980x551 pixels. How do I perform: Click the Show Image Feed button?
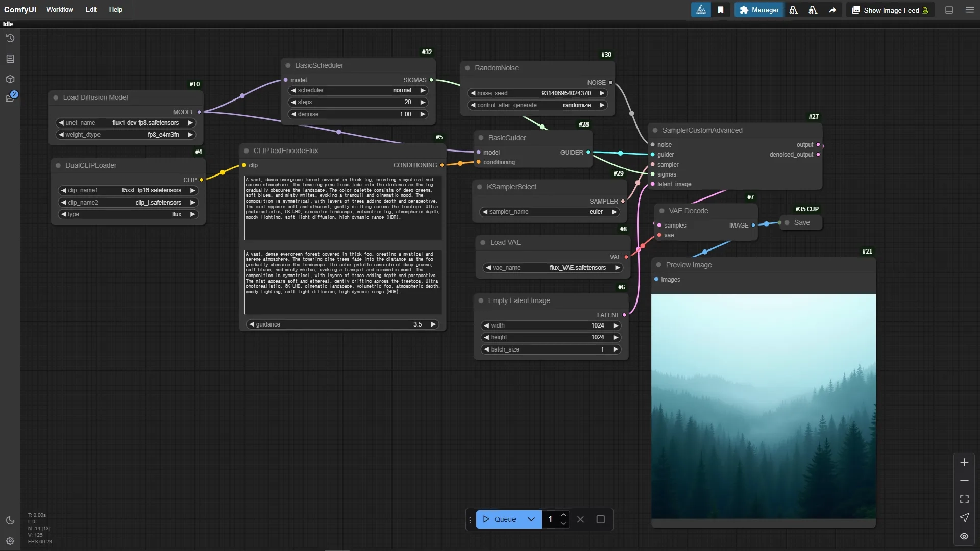tap(890, 10)
